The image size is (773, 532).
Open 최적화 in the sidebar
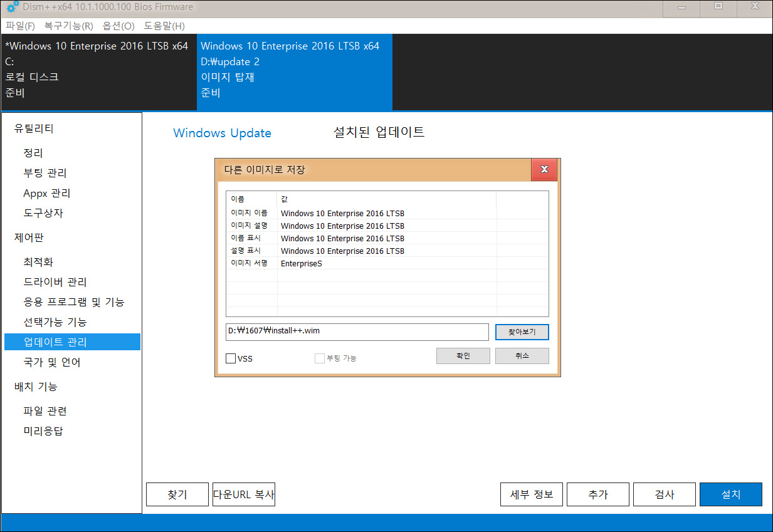pos(38,262)
